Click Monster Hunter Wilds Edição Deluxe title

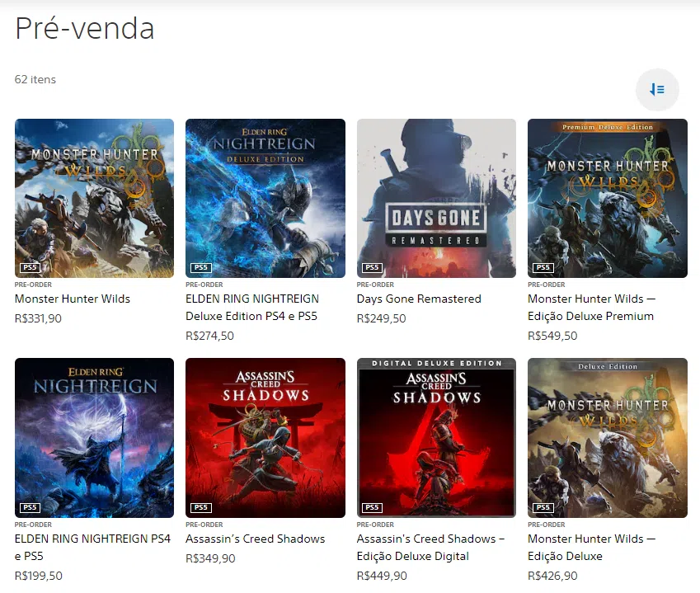(591, 548)
